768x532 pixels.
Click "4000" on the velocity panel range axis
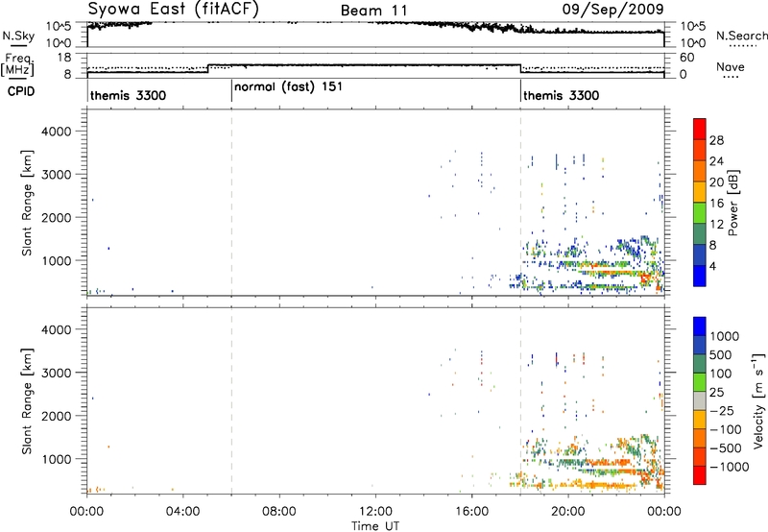coord(57,329)
